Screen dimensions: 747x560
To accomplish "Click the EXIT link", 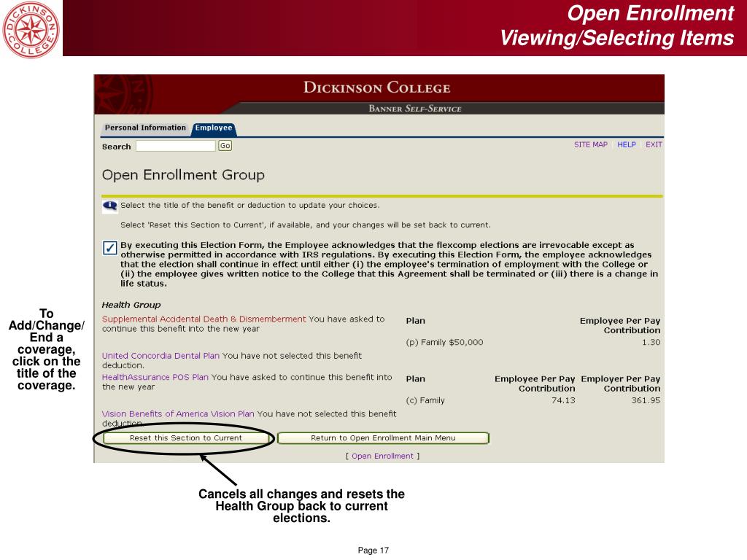I will pyautogui.click(x=654, y=144).
